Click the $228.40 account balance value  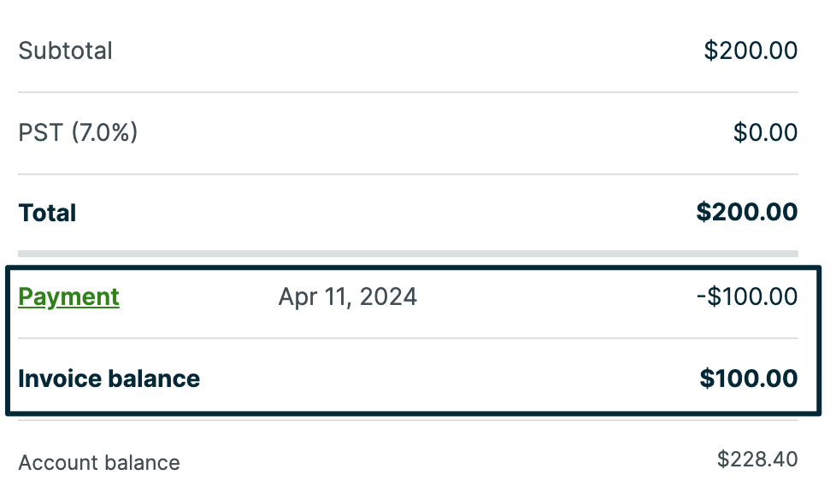[x=757, y=459]
